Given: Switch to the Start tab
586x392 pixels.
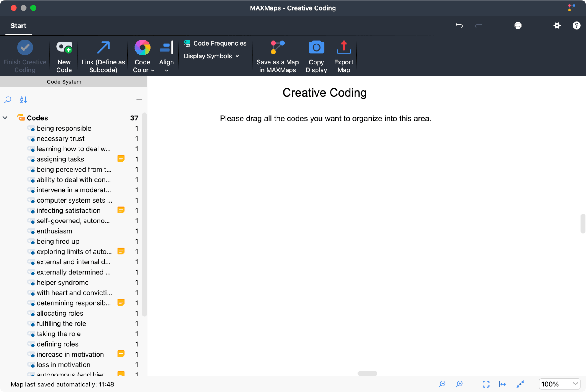Looking at the screenshot, I should pyautogui.click(x=18, y=25).
